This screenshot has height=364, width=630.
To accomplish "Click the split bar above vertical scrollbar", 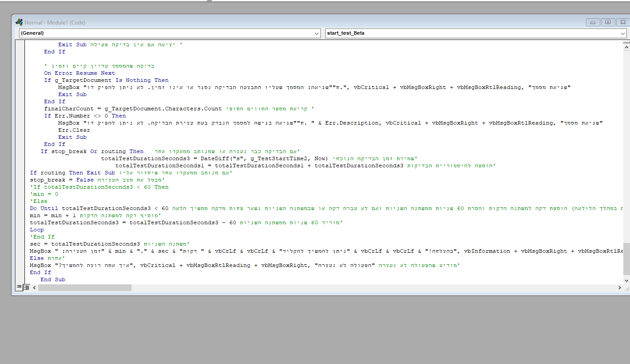I will coord(626,41).
